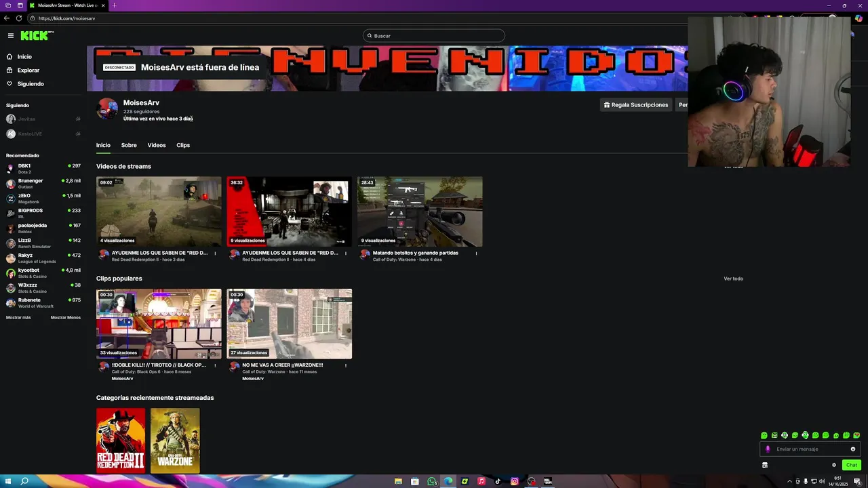Open recommended channel zEKO
Screen dimensions: 868x488
point(43,199)
